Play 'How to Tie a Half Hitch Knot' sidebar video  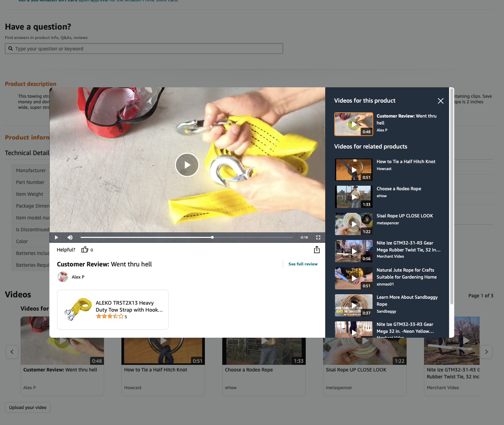354,170
